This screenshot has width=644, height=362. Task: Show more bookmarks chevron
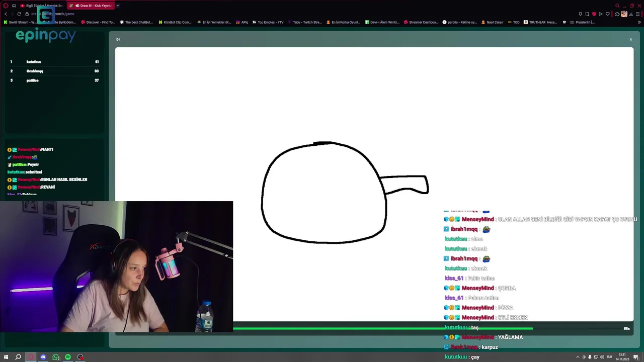(x=639, y=22)
